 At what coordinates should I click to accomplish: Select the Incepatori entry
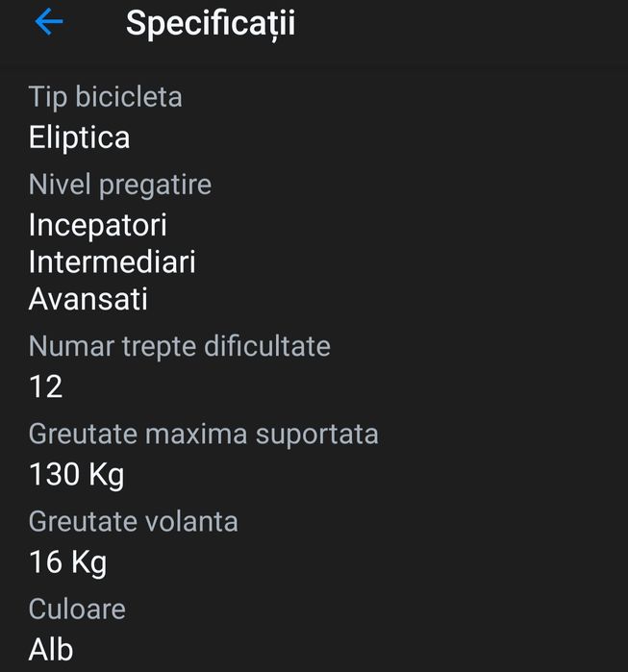pyautogui.click(x=98, y=225)
